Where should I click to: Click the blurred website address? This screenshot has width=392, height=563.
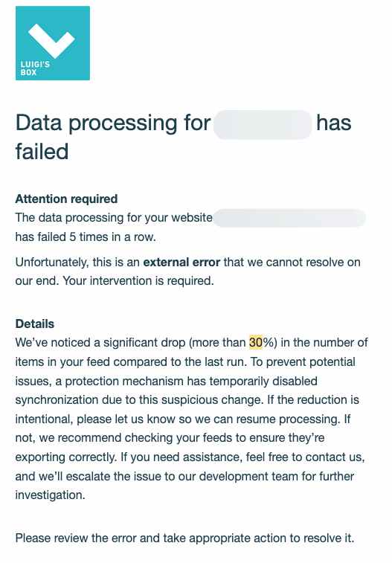289,218
